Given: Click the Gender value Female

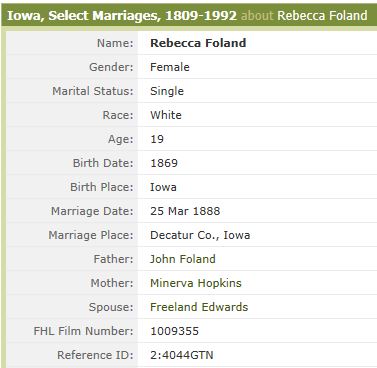Looking at the screenshot, I should [x=170, y=67].
